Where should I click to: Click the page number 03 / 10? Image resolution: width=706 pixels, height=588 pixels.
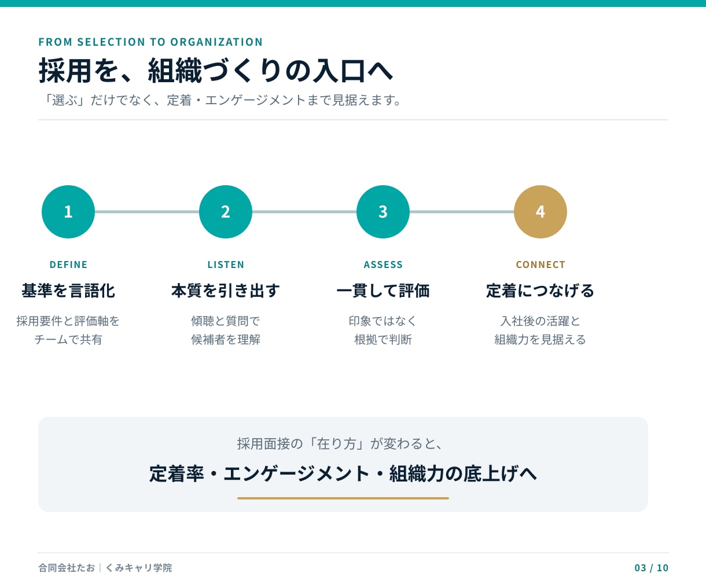click(x=652, y=568)
